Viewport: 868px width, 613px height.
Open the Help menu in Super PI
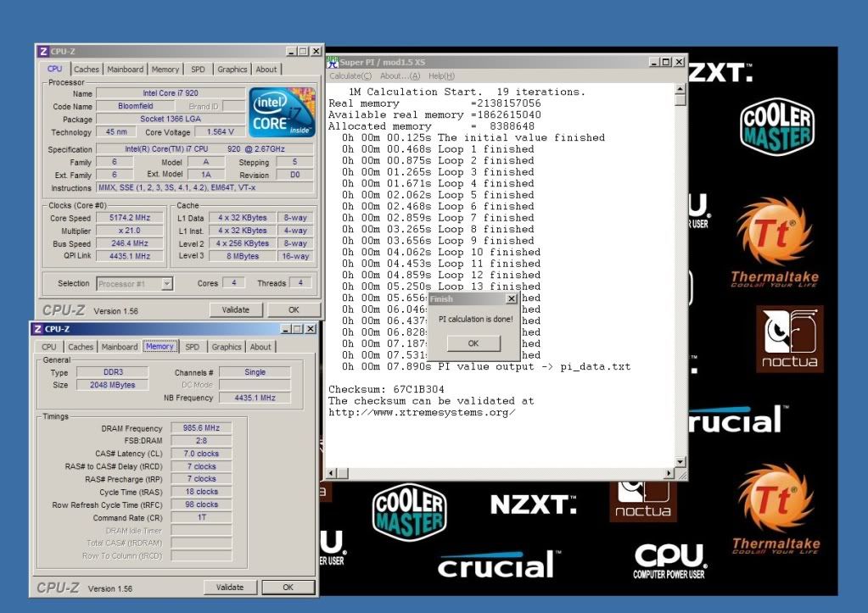click(x=441, y=75)
